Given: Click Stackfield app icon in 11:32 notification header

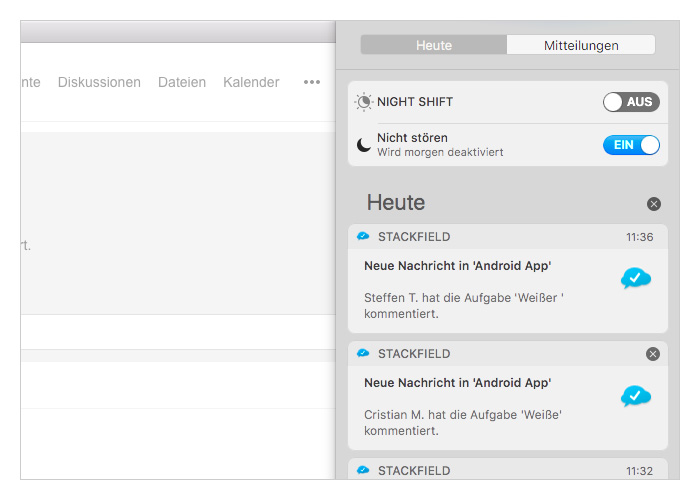Looking at the screenshot, I should click(x=363, y=470).
